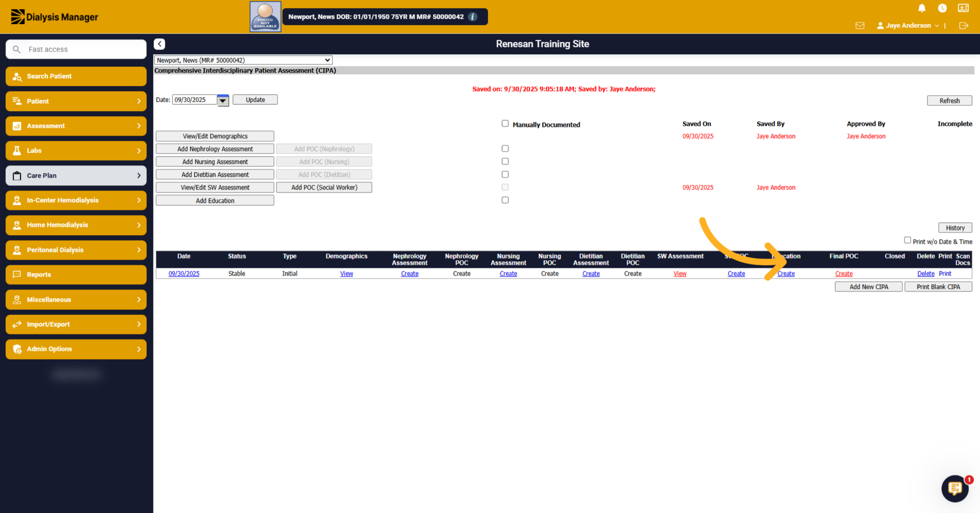Image resolution: width=980 pixels, height=513 pixels.
Task: Toggle the Manually Documented checkbox
Action: pos(505,124)
